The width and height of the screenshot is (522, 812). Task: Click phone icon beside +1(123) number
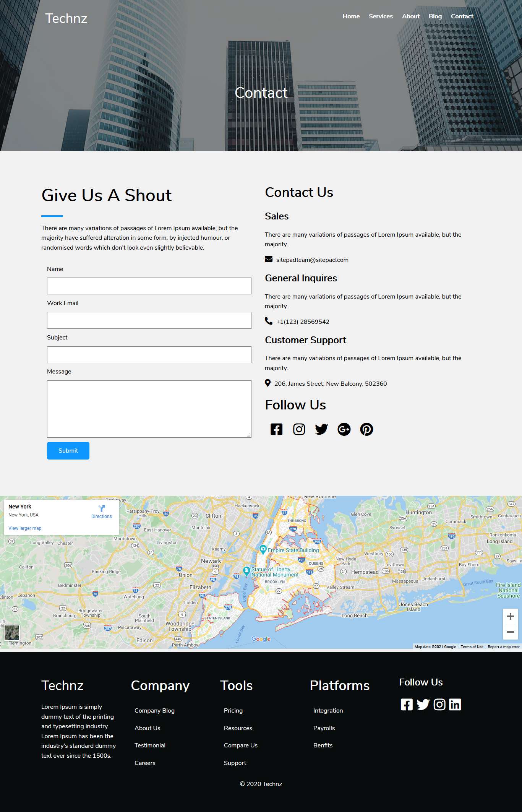pyautogui.click(x=269, y=321)
